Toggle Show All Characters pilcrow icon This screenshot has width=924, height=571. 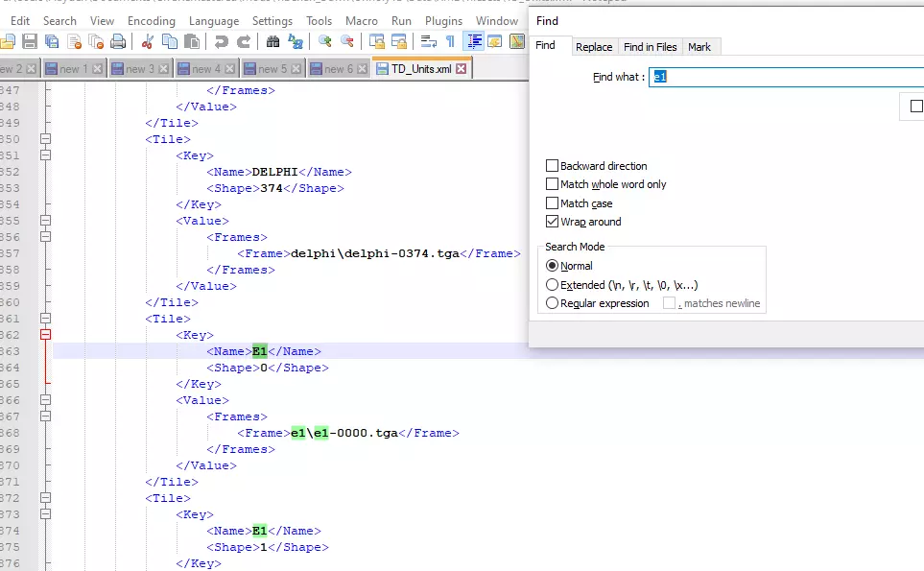pos(450,41)
